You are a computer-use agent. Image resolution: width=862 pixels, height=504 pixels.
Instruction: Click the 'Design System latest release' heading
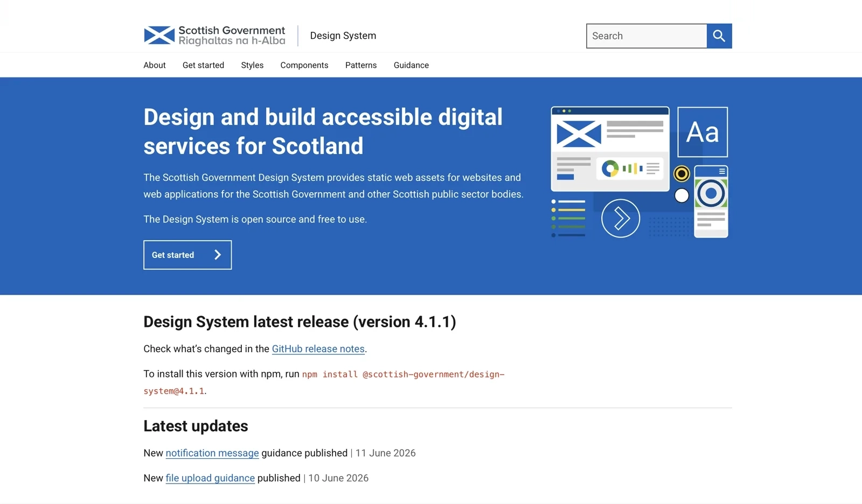click(300, 322)
